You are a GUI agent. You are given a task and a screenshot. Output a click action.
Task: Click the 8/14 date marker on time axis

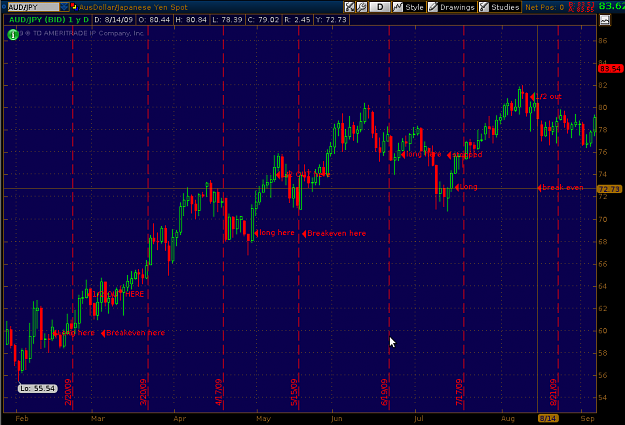click(x=548, y=418)
